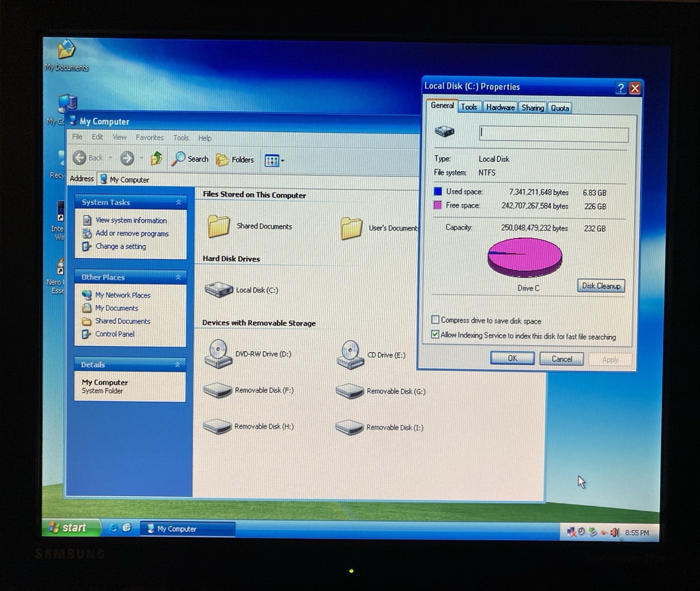Open Add or remove programs
Screen dimensions: 700x591
point(132,233)
